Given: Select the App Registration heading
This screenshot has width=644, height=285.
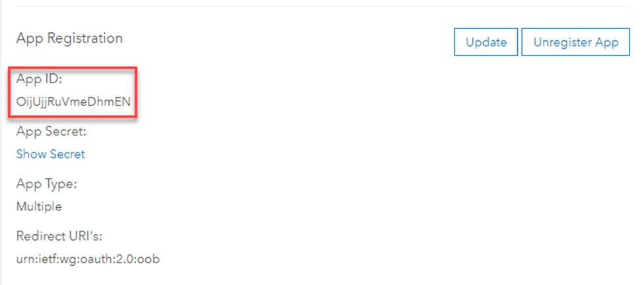Looking at the screenshot, I should (x=69, y=38).
